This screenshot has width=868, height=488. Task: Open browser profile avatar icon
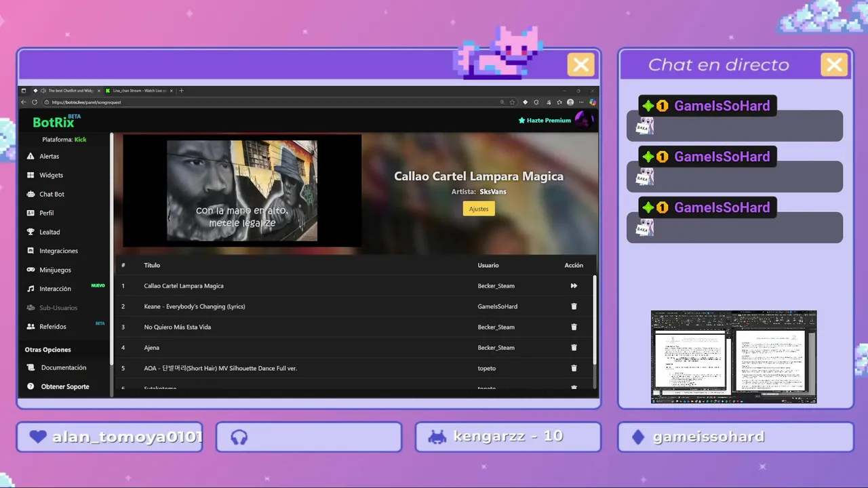click(x=570, y=102)
